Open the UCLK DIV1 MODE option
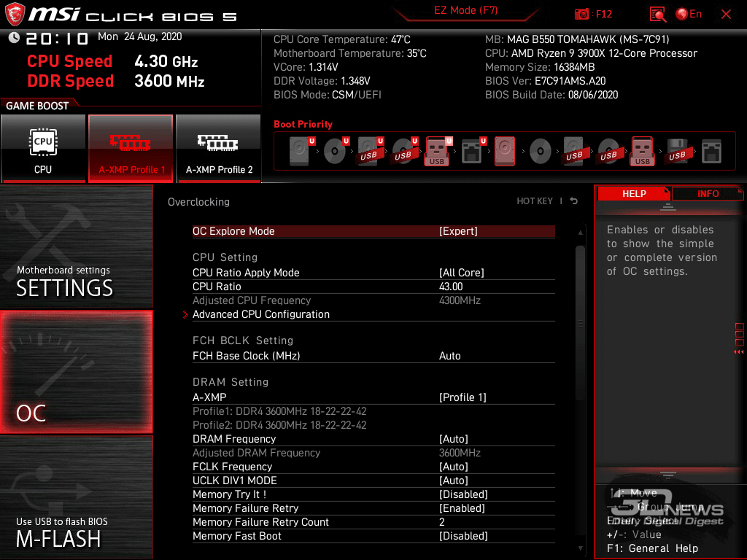Viewport: 747px width, 560px height. [373, 481]
